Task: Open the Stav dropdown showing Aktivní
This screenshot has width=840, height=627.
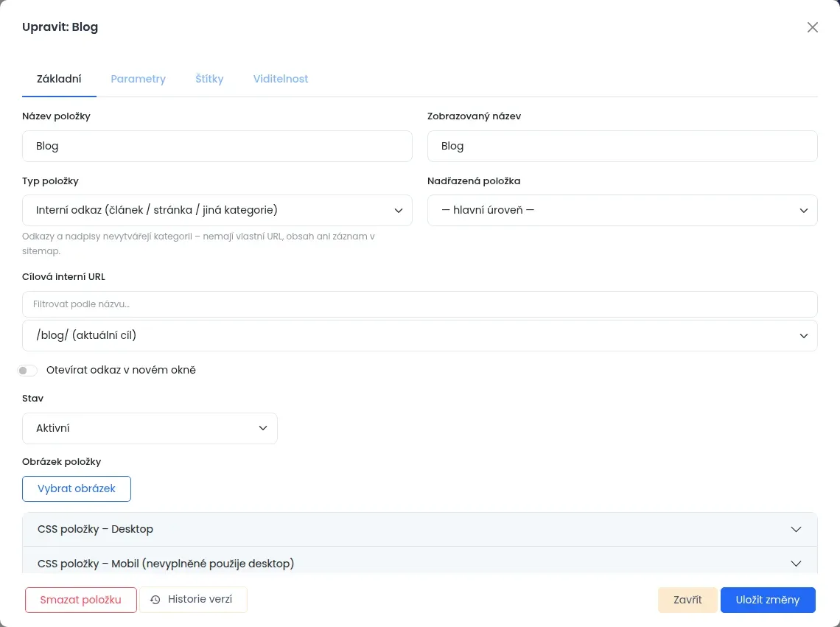Action: click(x=150, y=428)
